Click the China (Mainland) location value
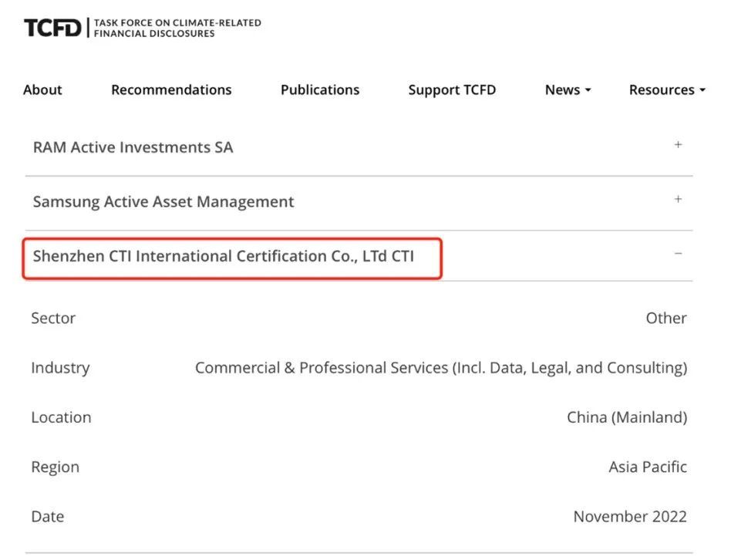The width and height of the screenshot is (731, 560). tap(627, 417)
